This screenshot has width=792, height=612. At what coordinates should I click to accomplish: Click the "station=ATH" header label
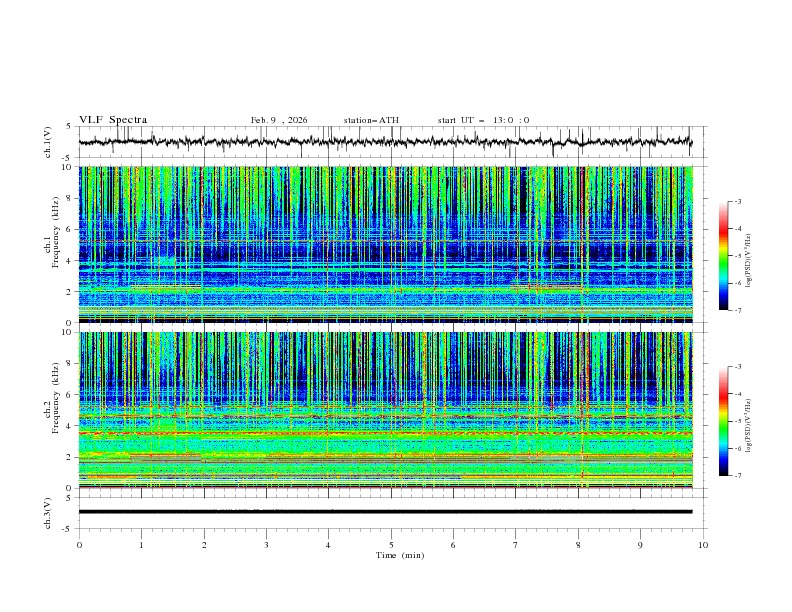pos(371,120)
